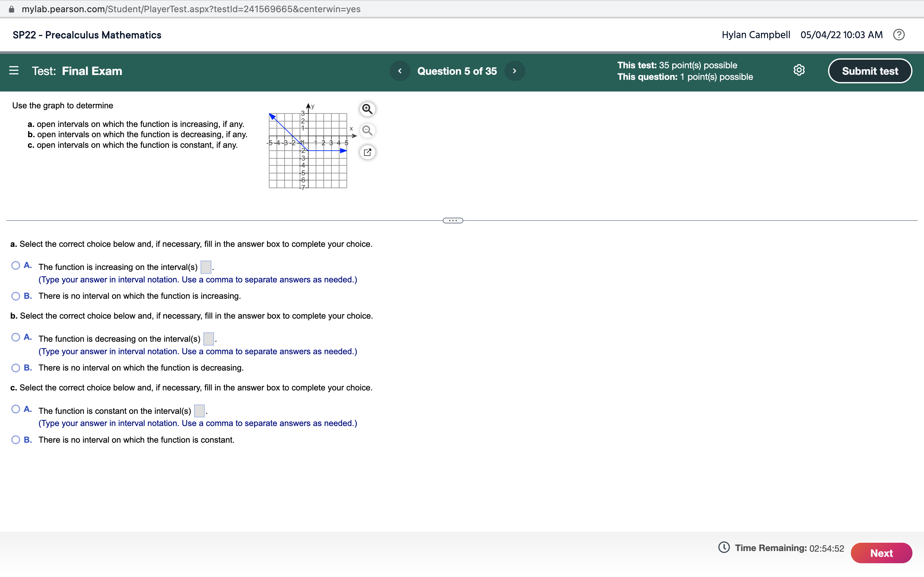This screenshot has height=577, width=924.
Task: Select choice B stating no decreasing interval
Action: 16,367
